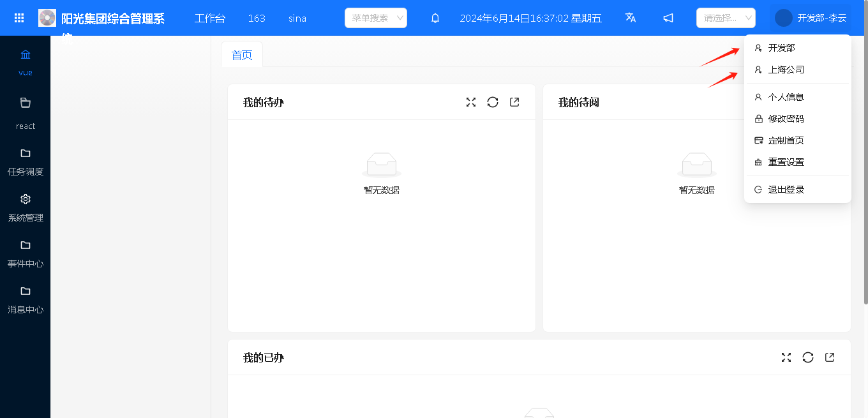Choose 修改密码 from user menu
The image size is (868, 418).
[798, 119]
